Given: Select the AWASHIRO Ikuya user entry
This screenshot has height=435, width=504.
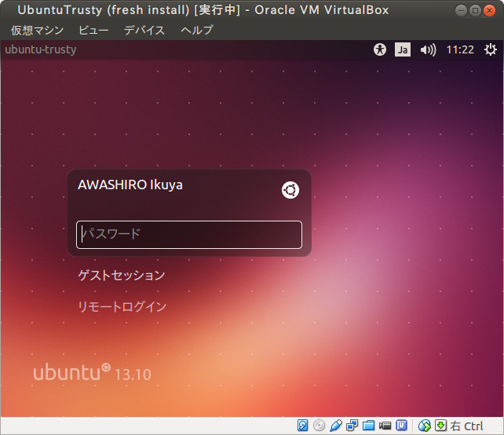Looking at the screenshot, I should click(130, 185).
